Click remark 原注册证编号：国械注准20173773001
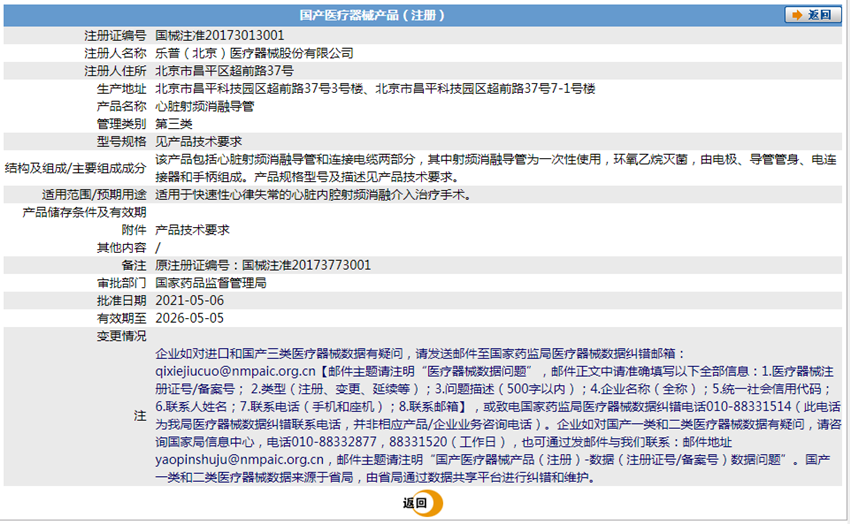Viewport: 850px width, 524px height. point(263,265)
